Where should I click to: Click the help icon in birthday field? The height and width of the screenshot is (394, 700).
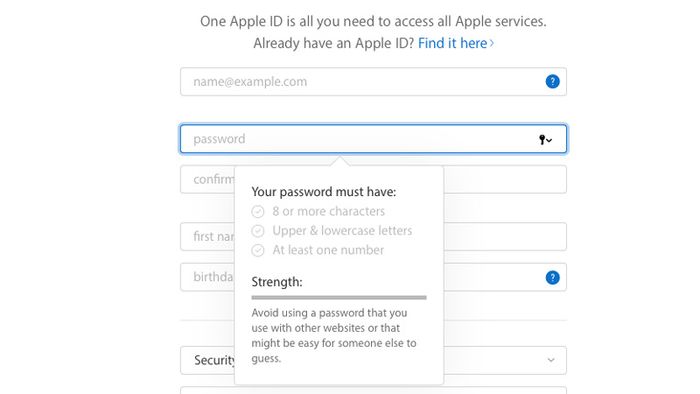(552, 278)
